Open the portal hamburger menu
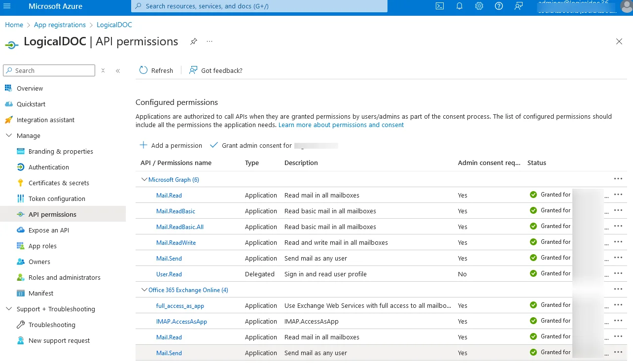Screen dimensions: 633x364 coord(7,6)
